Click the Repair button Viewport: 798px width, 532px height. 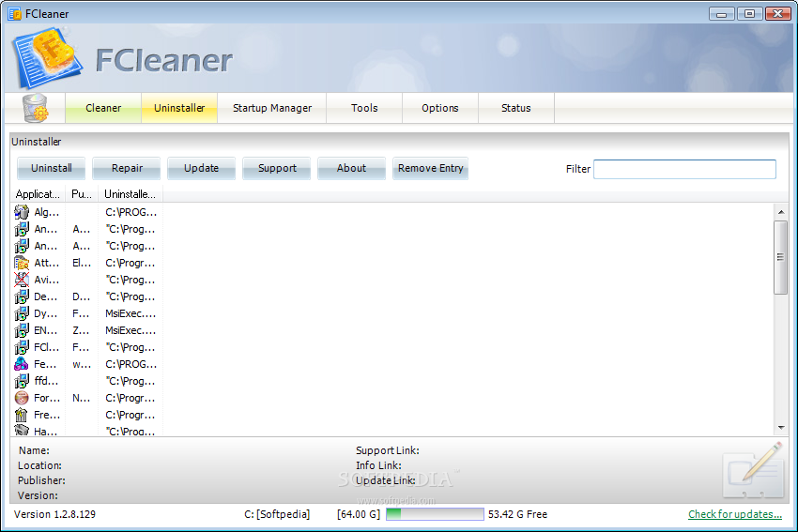coord(127,168)
